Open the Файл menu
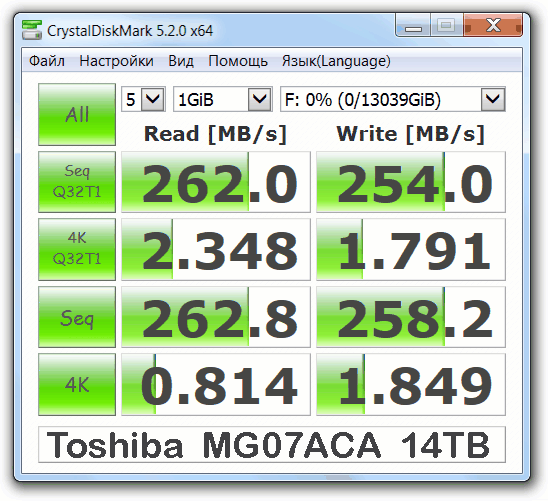 point(46,61)
